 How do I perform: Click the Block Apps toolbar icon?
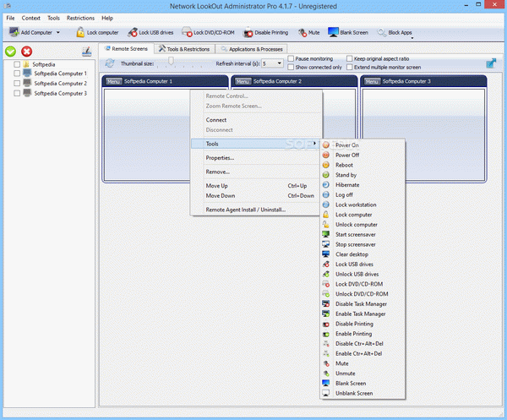click(382, 32)
